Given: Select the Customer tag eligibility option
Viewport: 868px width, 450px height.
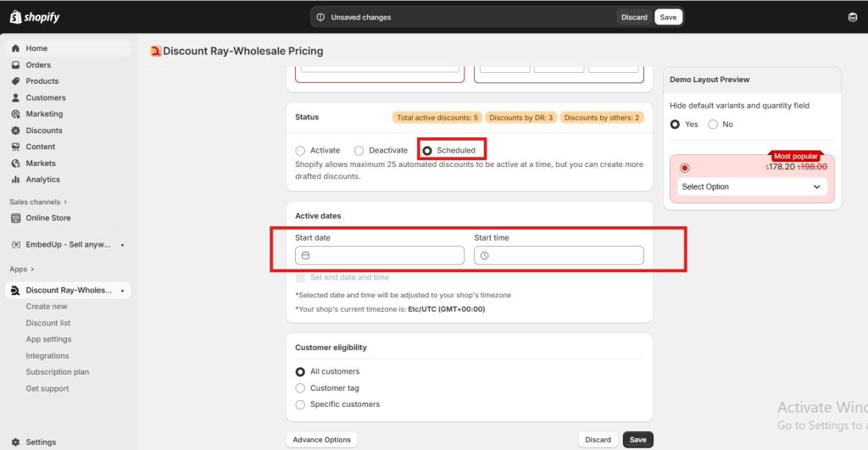Looking at the screenshot, I should (x=300, y=388).
